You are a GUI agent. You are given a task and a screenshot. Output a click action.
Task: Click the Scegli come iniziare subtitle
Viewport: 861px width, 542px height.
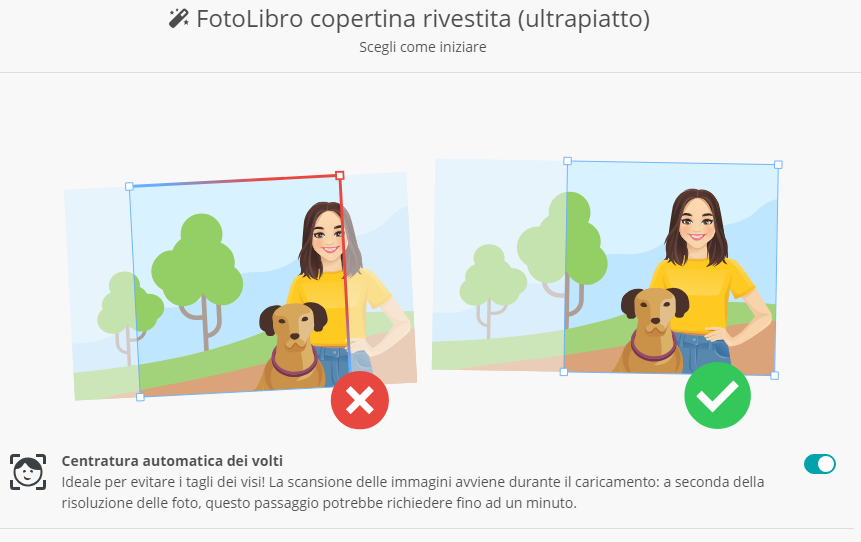[423, 47]
